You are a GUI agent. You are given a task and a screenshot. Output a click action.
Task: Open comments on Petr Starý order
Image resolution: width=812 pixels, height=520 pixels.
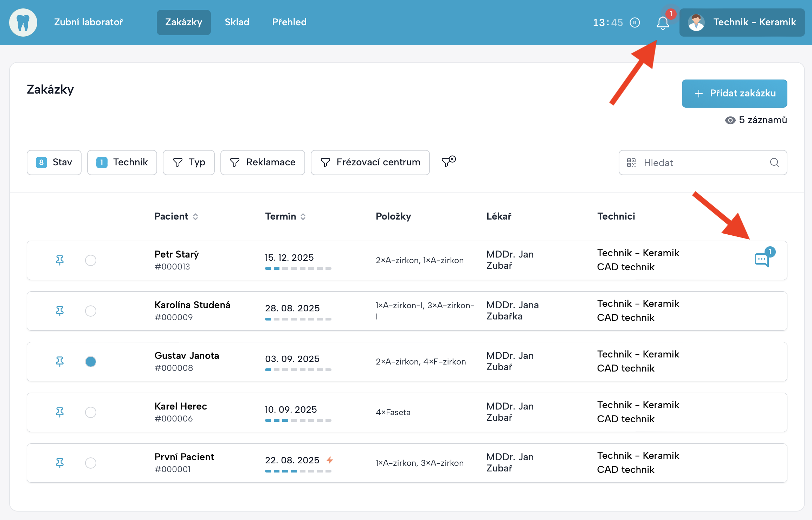762,260
